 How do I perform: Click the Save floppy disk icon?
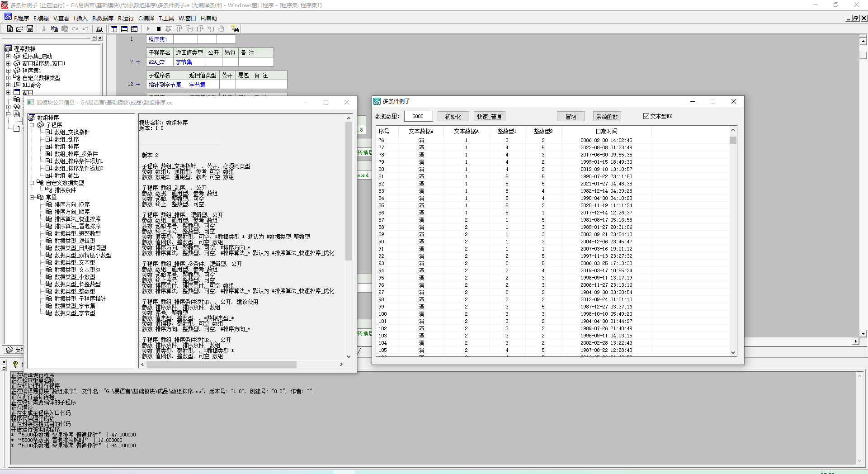tap(30, 28)
